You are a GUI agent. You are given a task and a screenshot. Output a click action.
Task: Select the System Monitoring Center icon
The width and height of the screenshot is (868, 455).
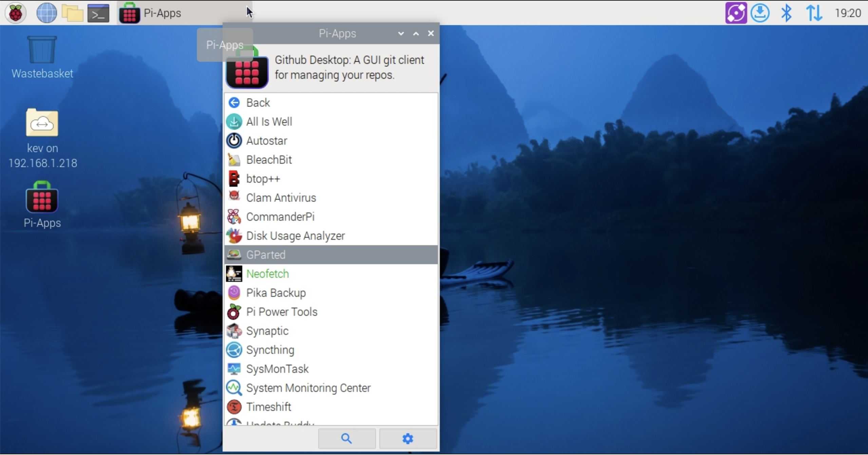pos(234,388)
